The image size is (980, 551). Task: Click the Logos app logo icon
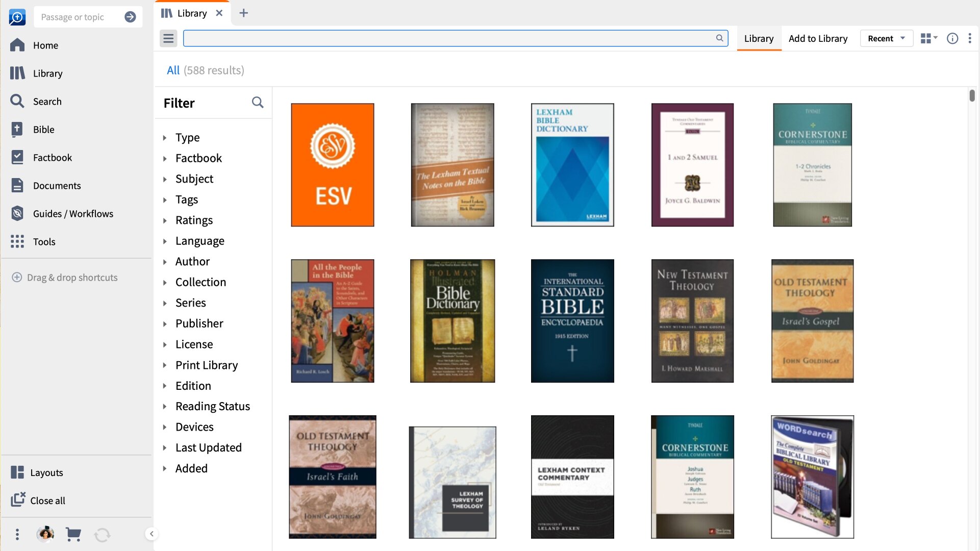pos(17,17)
